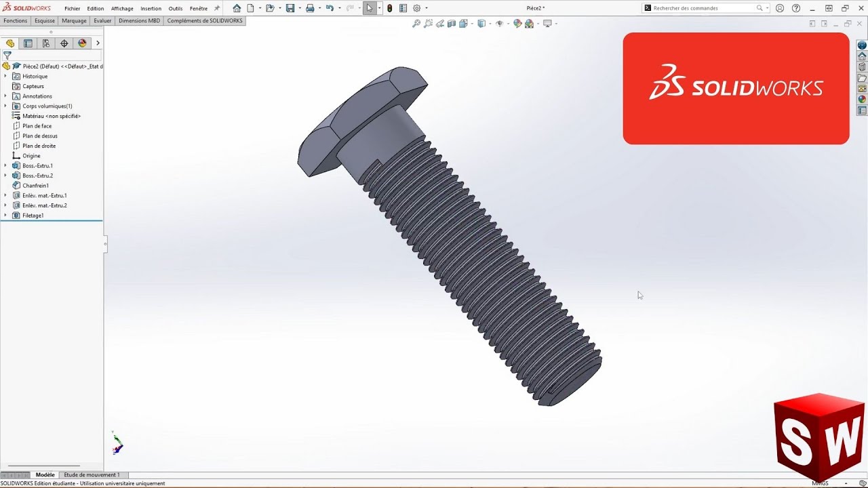Click Zoom to Area icon
Image resolution: width=868 pixels, height=488 pixels.
click(428, 24)
